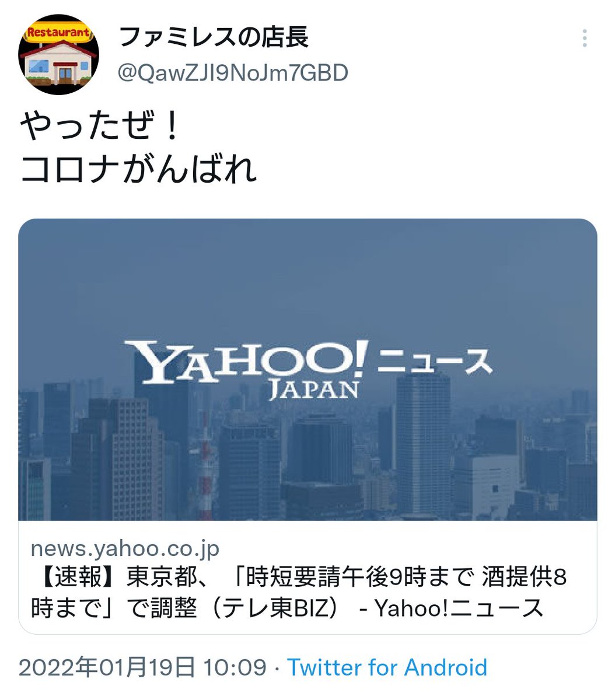Select the tweet text コロナがんばれ
The height and width of the screenshot is (700, 615).
point(138,170)
